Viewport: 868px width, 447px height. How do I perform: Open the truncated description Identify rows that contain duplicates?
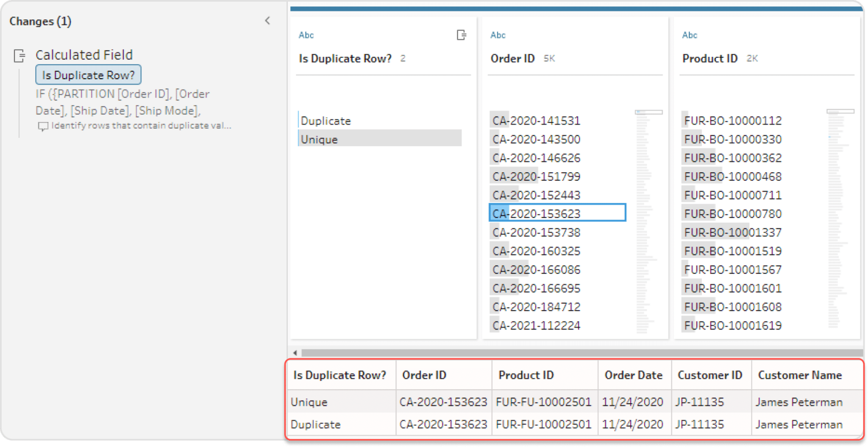click(x=141, y=126)
